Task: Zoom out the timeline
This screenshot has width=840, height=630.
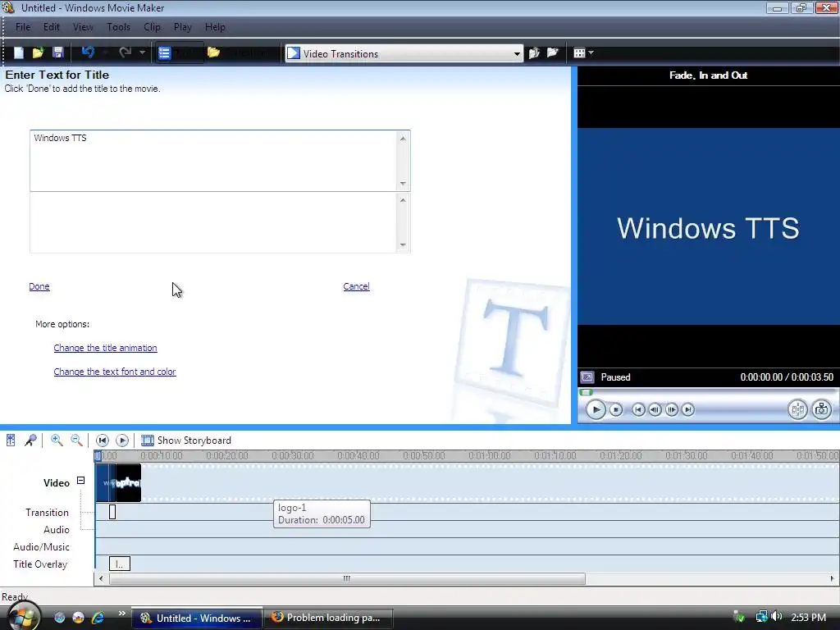Action: coord(76,441)
